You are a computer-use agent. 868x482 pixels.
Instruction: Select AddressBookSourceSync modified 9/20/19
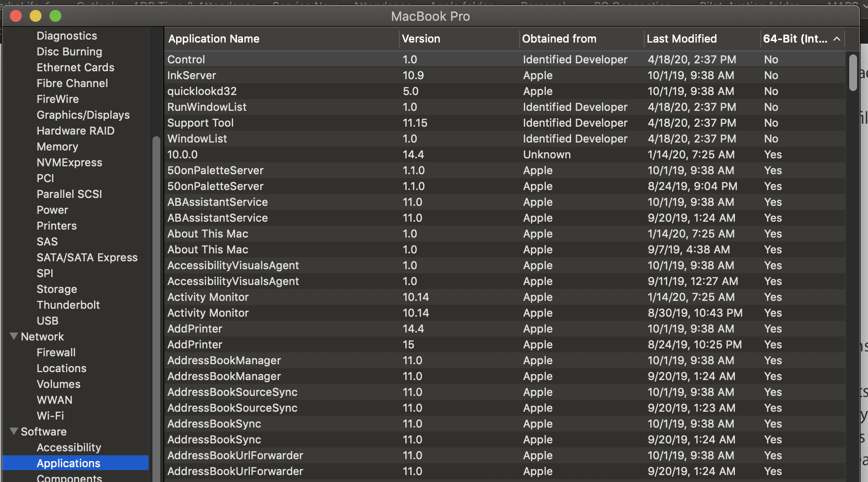[505, 408]
